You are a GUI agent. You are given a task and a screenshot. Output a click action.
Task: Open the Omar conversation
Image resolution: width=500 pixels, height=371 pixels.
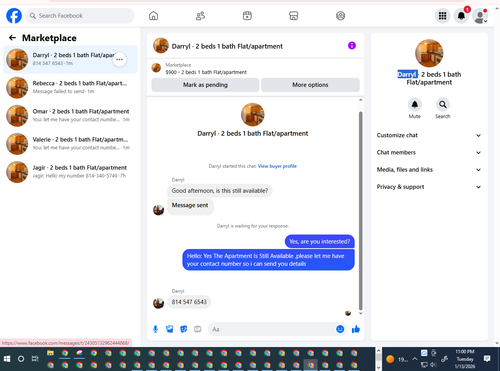click(x=70, y=116)
